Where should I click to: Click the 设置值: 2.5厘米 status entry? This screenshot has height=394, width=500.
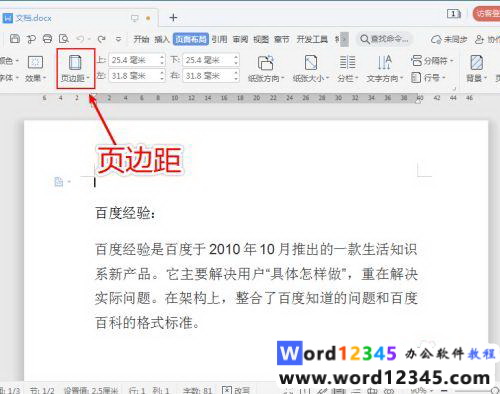tap(91, 390)
